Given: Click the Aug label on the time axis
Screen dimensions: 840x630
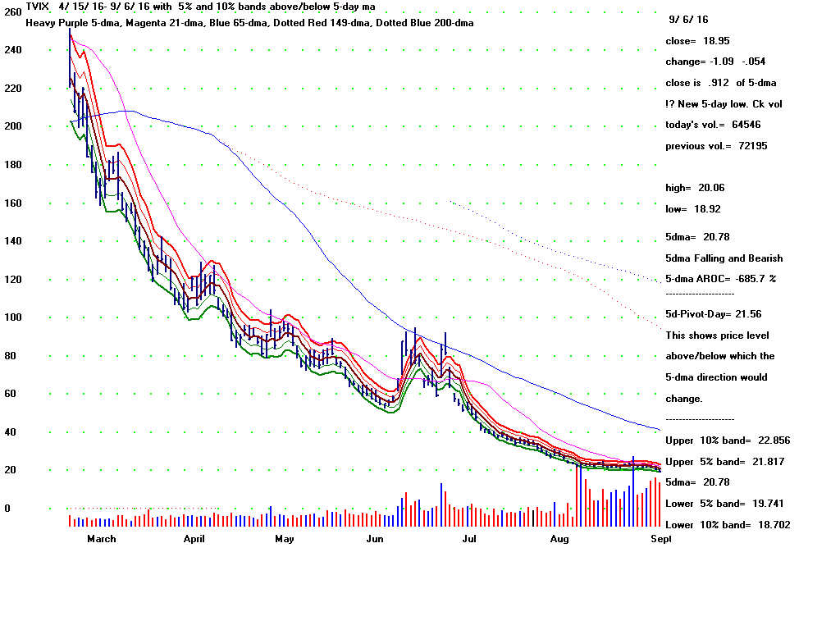Looking at the screenshot, I should pos(559,540).
